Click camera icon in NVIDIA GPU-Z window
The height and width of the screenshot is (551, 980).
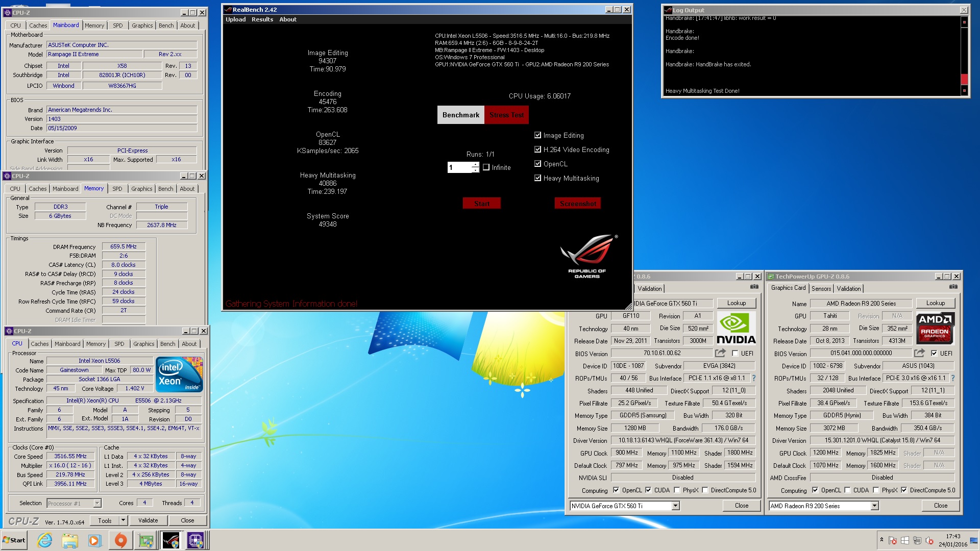click(x=754, y=287)
